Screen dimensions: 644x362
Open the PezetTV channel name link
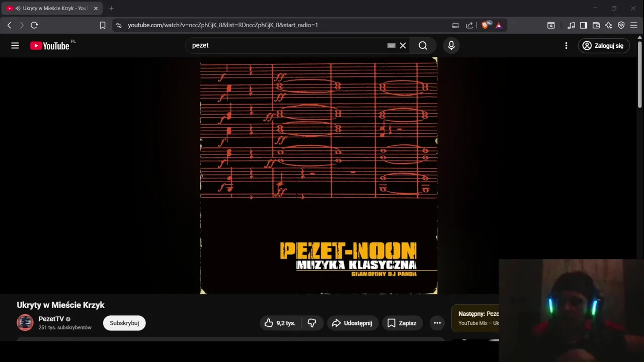51,319
